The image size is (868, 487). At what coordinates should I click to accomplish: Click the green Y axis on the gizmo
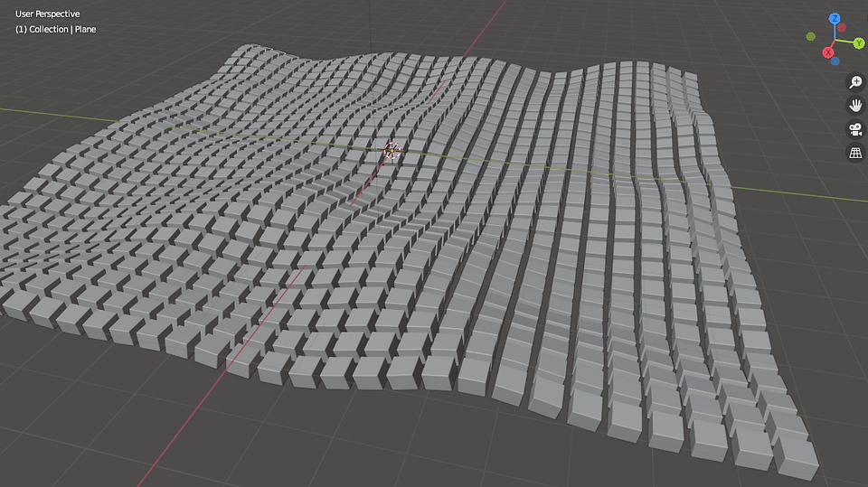tap(859, 42)
